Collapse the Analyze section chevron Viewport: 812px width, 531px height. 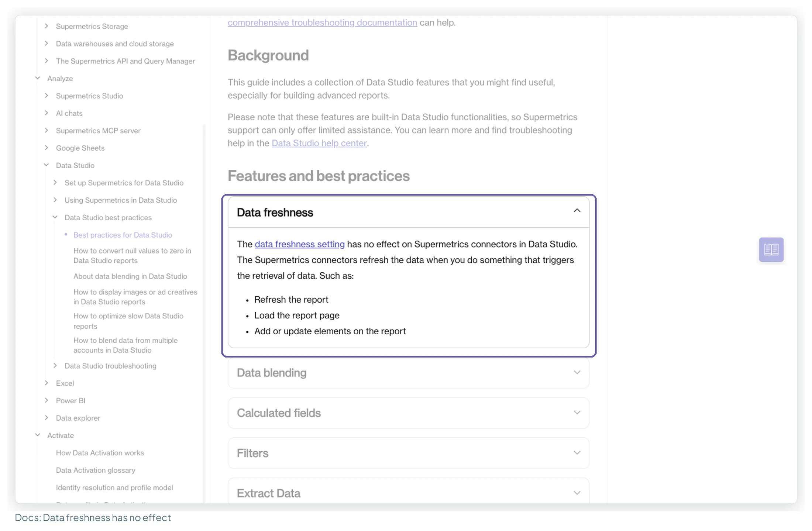click(x=38, y=78)
